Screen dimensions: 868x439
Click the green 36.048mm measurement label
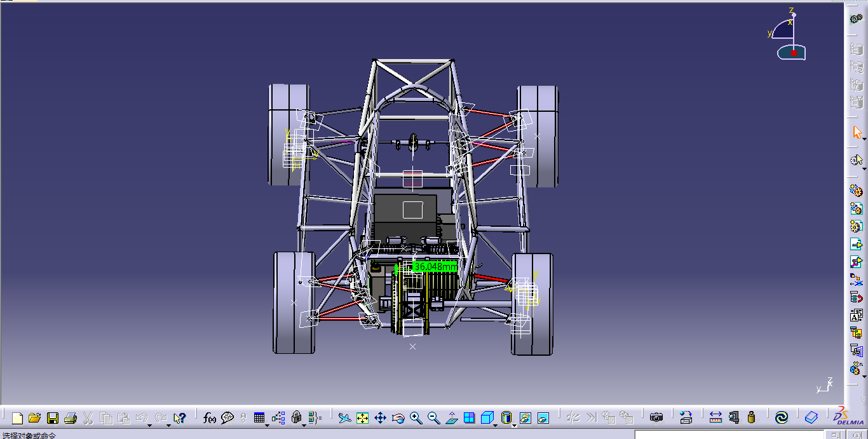pos(433,267)
